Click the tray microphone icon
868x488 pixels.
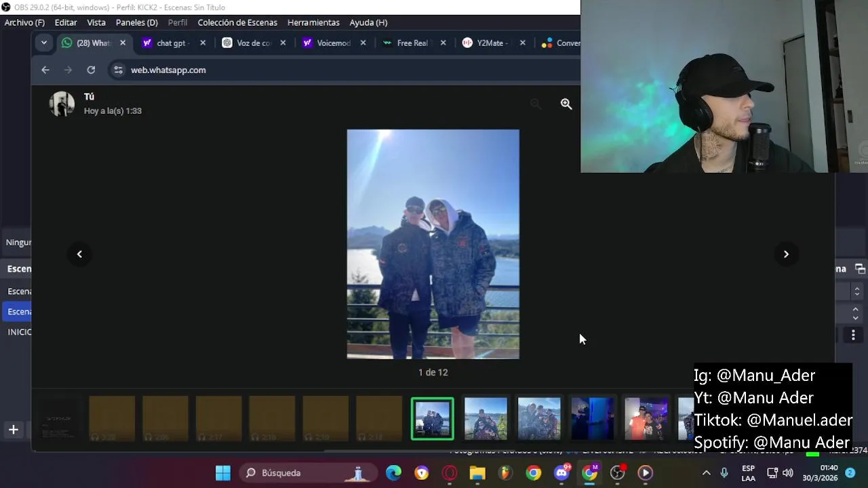724,473
